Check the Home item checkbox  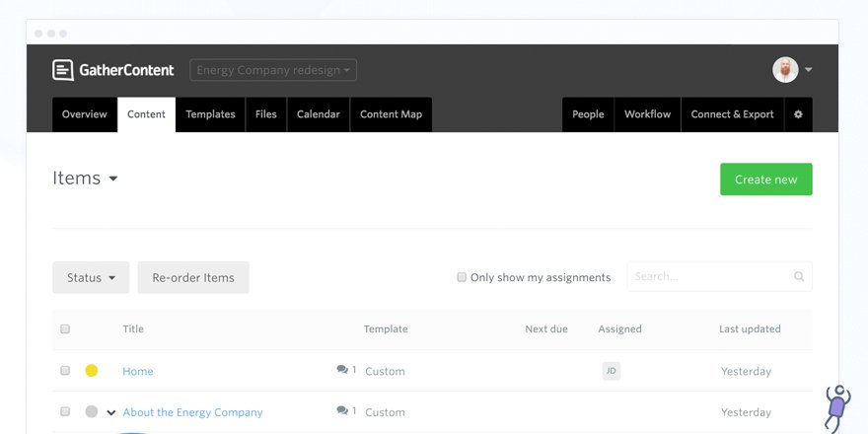[x=65, y=371]
